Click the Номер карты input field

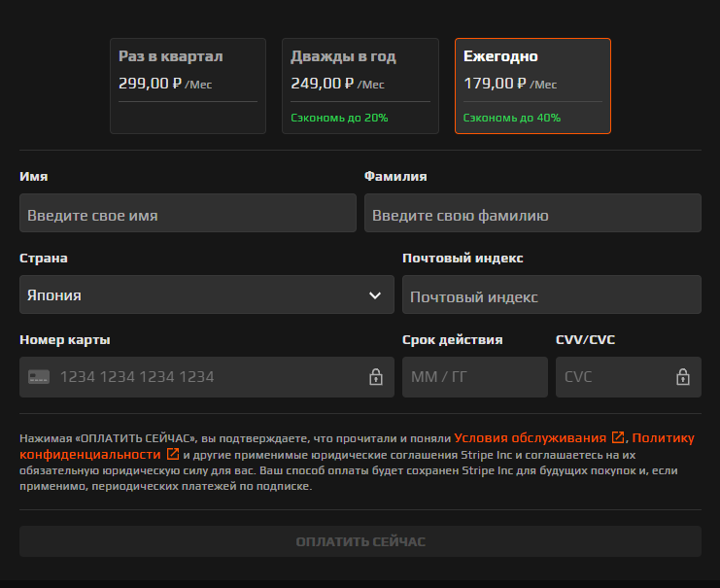[x=207, y=377]
